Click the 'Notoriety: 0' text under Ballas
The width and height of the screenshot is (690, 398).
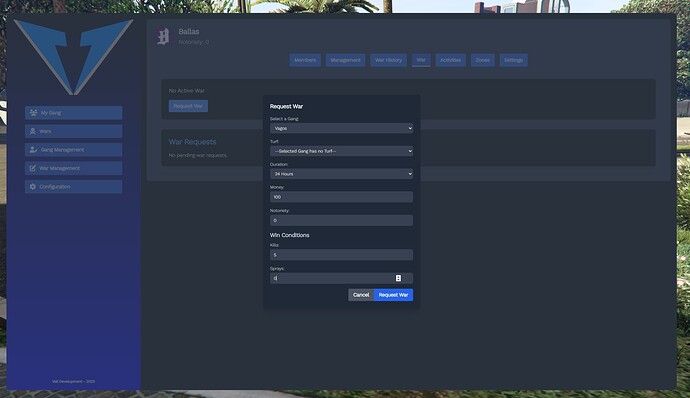point(194,42)
